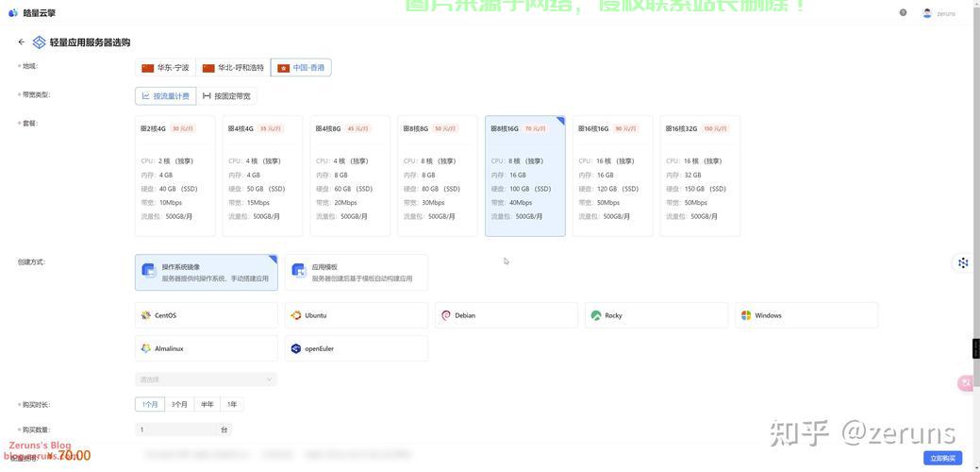Click the zeruns user avatar icon

click(927, 13)
